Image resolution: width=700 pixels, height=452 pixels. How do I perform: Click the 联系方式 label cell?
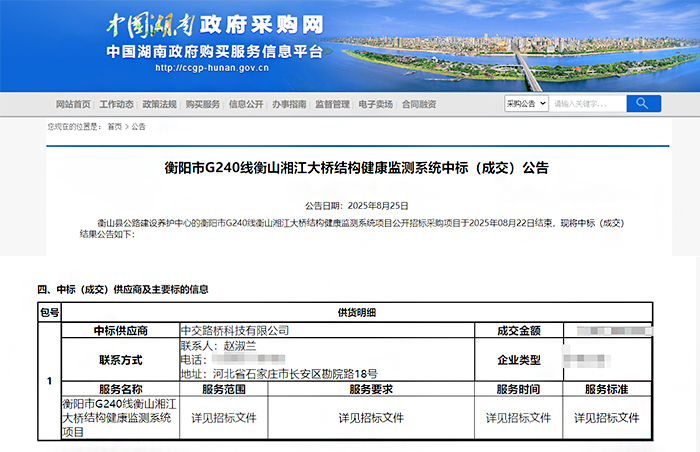(121, 360)
